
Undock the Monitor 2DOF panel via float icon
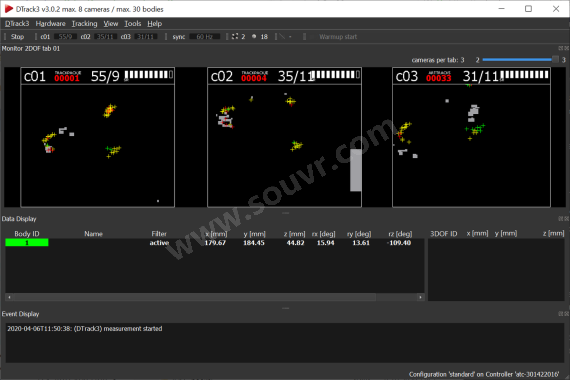coord(561,48)
